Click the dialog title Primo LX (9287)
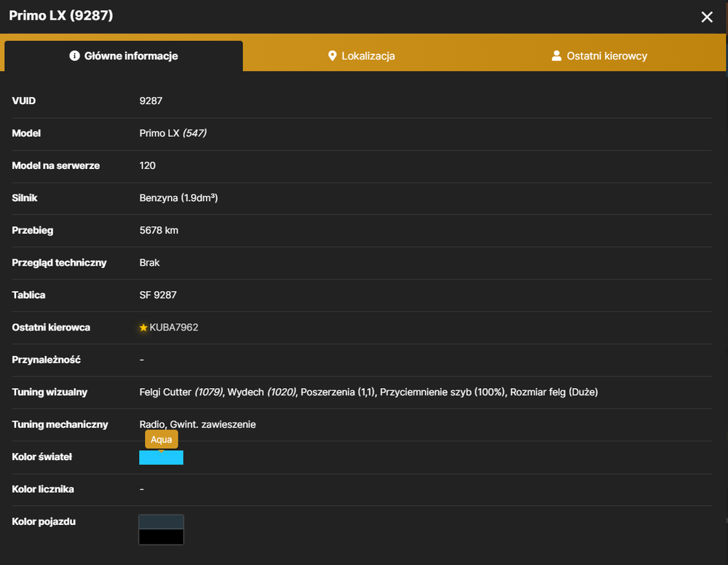This screenshot has height=565, width=728. [61, 15]
